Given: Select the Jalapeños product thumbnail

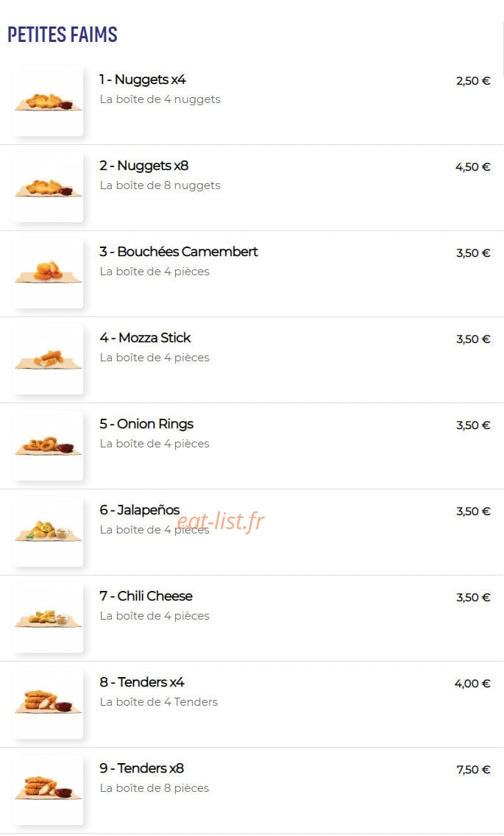Looking at the screenshot, I should (48, 531).
